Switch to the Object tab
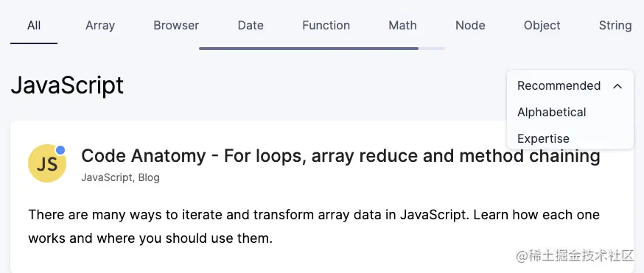The height and width of the screenshot is (273, 644). (x=542, y=26)
